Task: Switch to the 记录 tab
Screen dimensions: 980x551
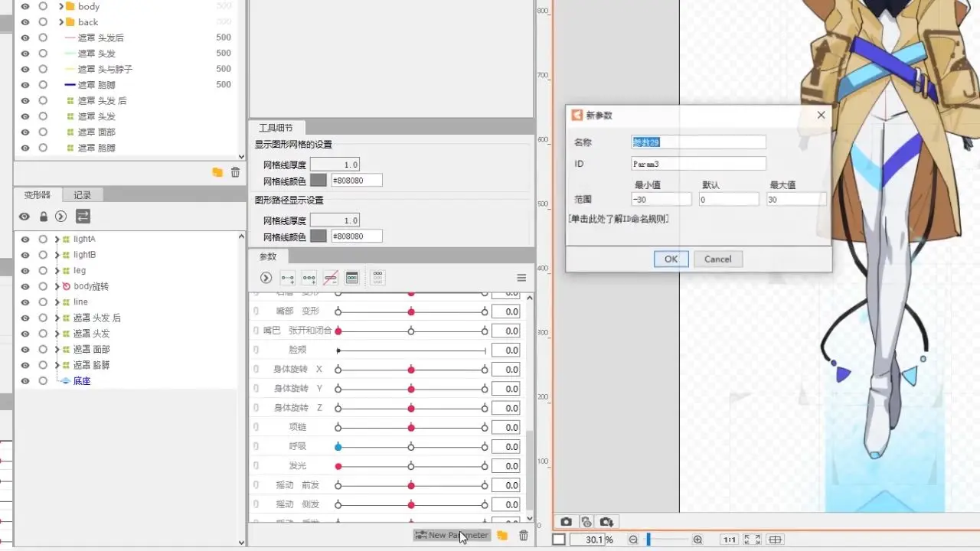Action: (82, 195)
